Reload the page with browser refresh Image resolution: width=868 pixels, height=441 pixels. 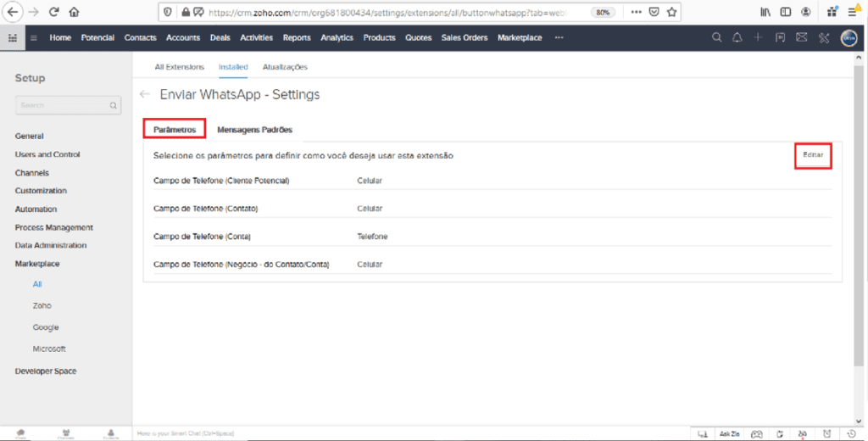click(54, 13)
